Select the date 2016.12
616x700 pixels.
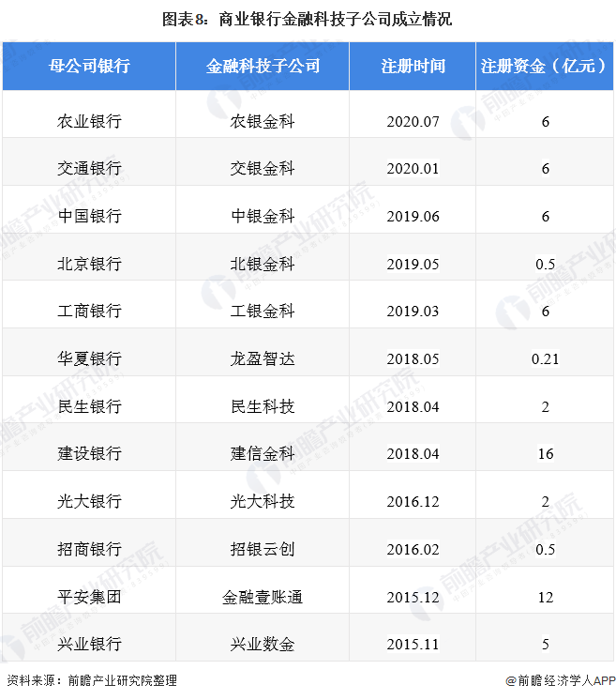tap(413, 501)
